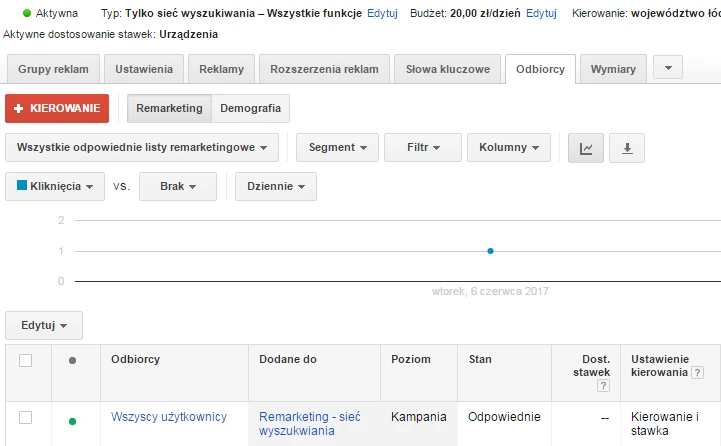Open the Segment dropdown
The width and height of the screenshot is (721, 446).
[337, 148]
